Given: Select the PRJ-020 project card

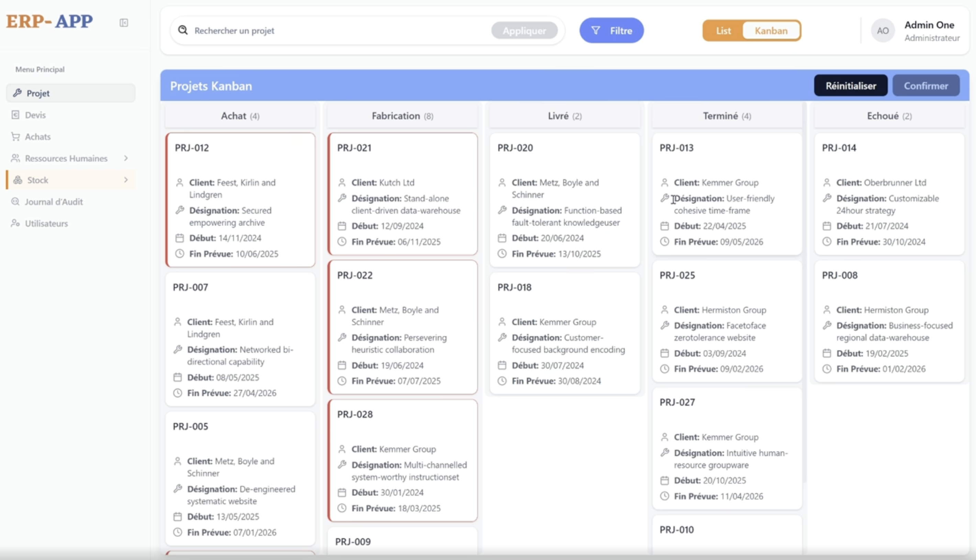Looking at the screenshot, I should (564, 200).
